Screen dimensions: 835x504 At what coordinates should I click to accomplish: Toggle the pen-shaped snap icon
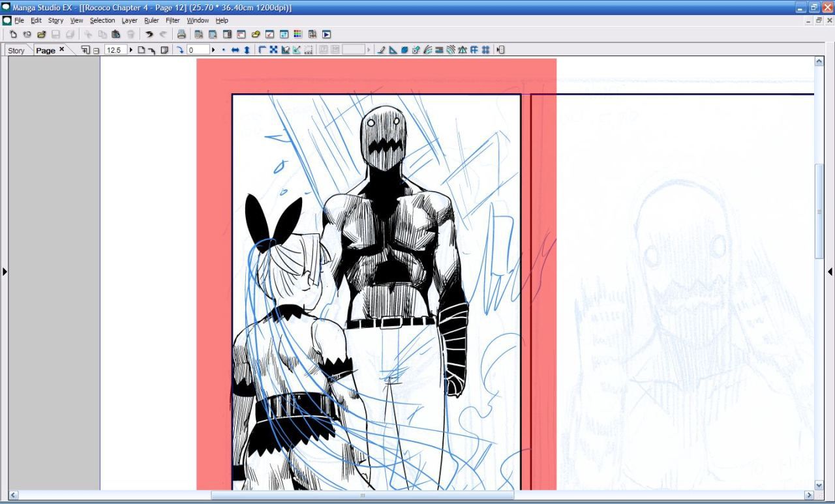point(381,50)
